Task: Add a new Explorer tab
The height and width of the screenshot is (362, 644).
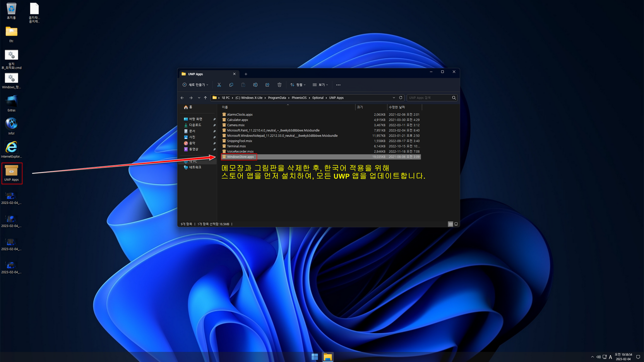Action: (x=246, y=74)
